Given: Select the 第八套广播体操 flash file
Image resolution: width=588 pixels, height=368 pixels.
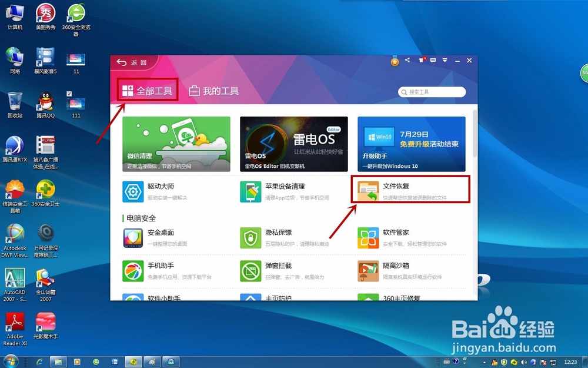Looking at the screenshot, I should (45, 152).
